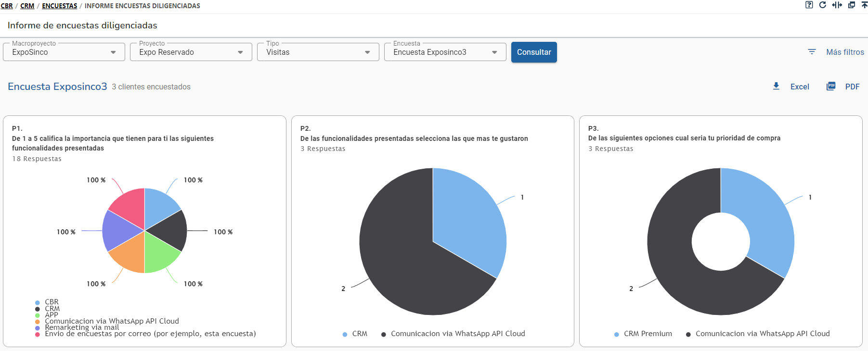Click the expand-width arrows icon
The width and height of the screenshot is (868, 351).
(837, 5)
